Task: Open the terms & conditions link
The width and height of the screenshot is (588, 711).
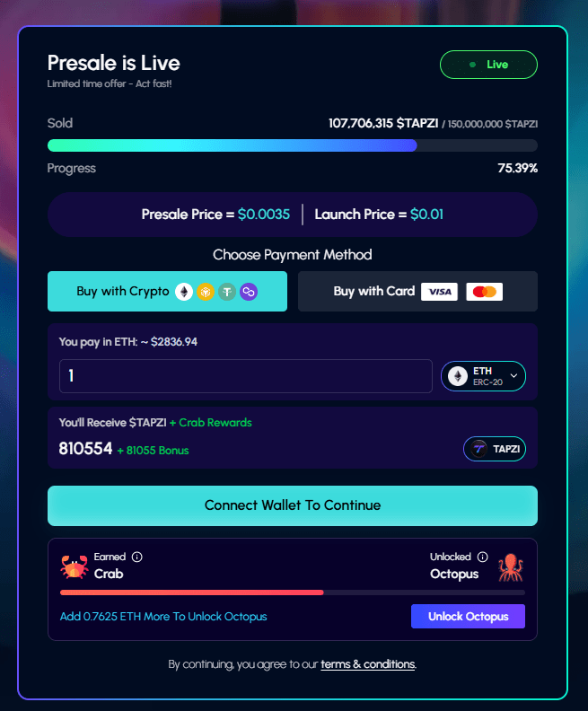Action: (x=367, y=664)
